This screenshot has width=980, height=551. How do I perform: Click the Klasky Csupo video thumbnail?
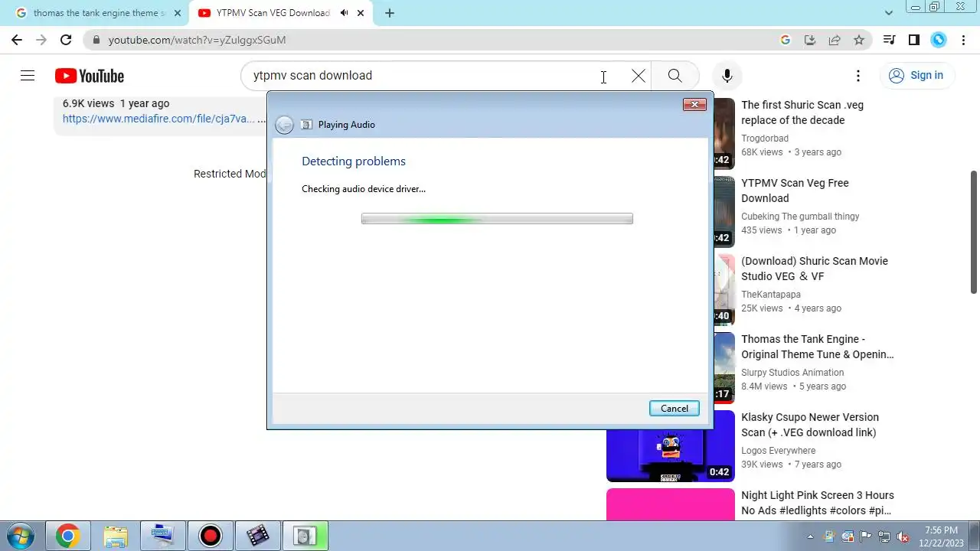coord(671,446)
